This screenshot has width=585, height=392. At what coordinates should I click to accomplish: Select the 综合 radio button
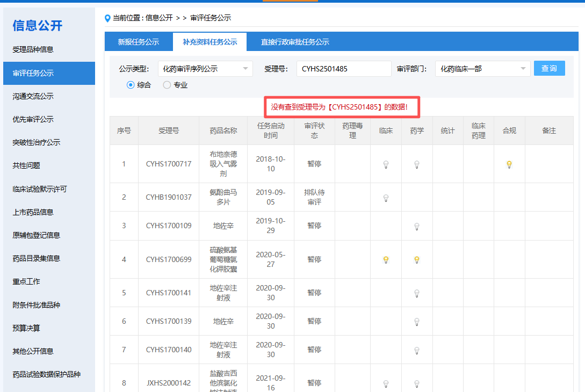[130, 85]
